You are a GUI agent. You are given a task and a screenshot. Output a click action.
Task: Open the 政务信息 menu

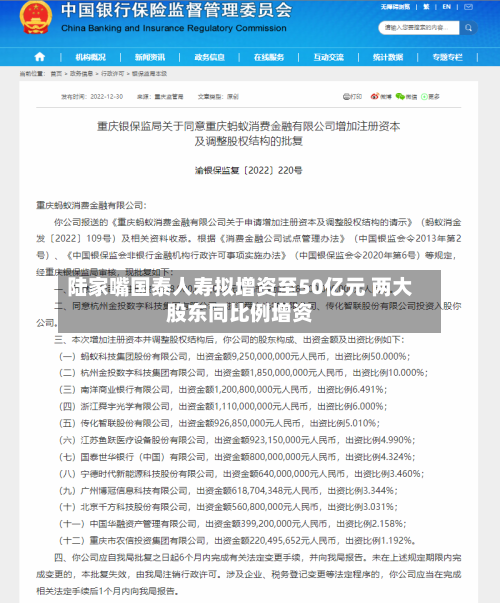tap(210, 57)
